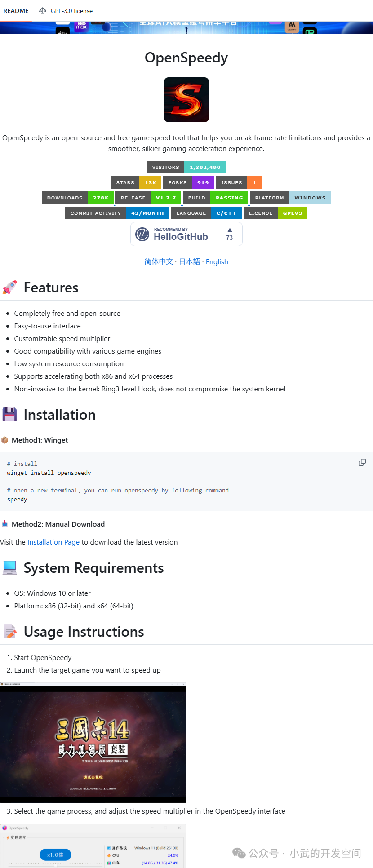Click the HelloGitHub circular logo icon
Screen dimensions: 373x868
click(142, 234)
